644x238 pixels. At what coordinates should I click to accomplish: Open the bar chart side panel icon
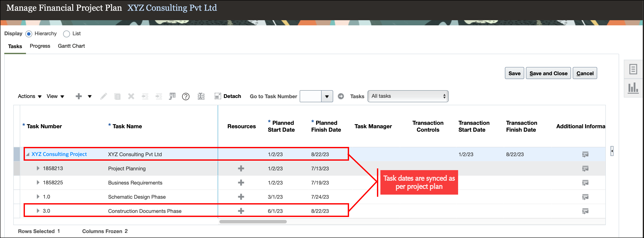tap(633, 88)
